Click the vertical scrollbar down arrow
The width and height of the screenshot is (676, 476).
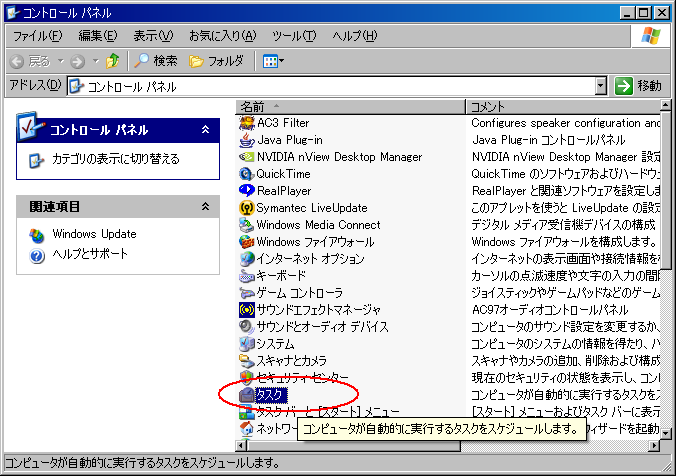[x=665, y=433]
